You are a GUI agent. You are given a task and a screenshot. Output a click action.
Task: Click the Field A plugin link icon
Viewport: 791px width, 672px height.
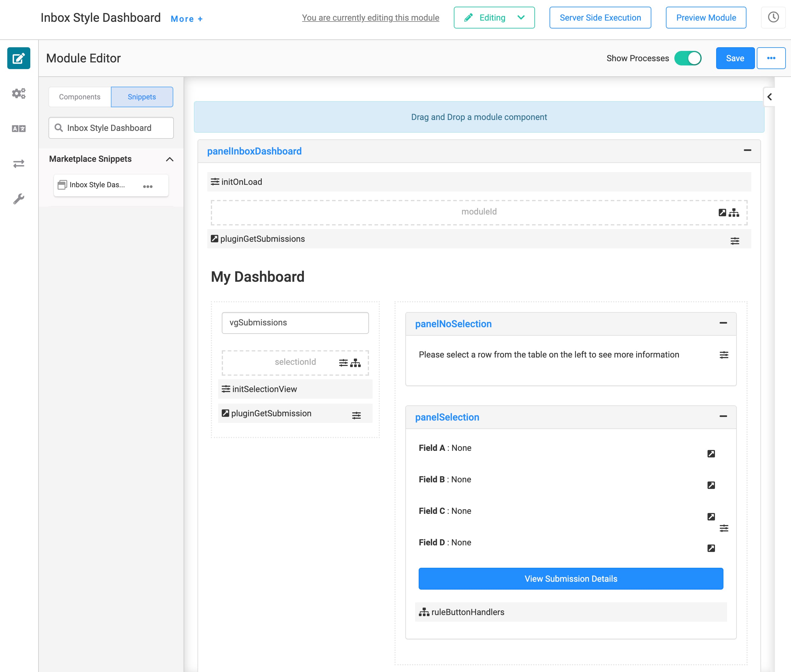point(711,454)
